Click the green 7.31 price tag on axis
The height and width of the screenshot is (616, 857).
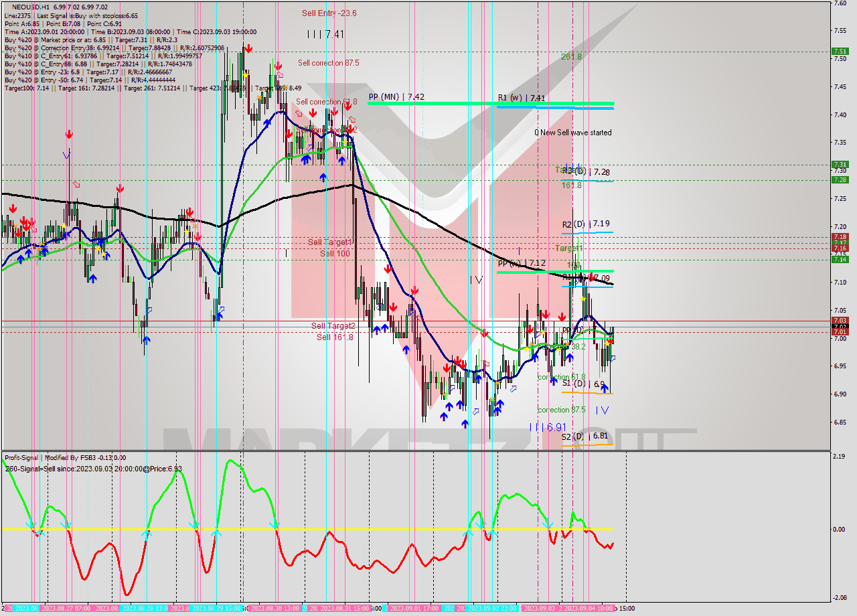coord(839,164)
